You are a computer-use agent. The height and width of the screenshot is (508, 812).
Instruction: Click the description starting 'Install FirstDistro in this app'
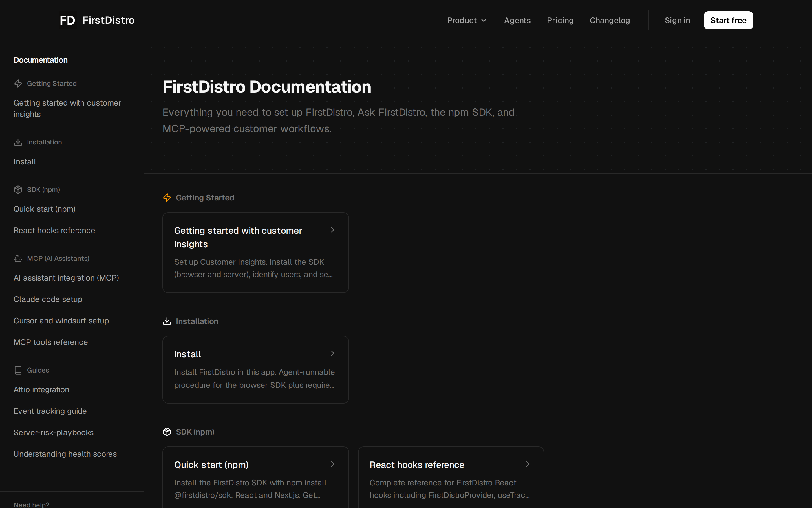254,379
